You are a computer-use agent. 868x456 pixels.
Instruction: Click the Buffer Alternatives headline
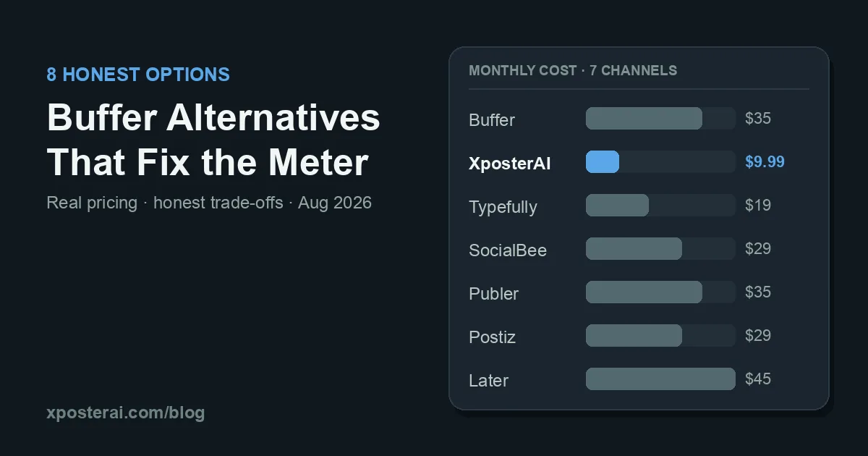(x=213, y=140)
